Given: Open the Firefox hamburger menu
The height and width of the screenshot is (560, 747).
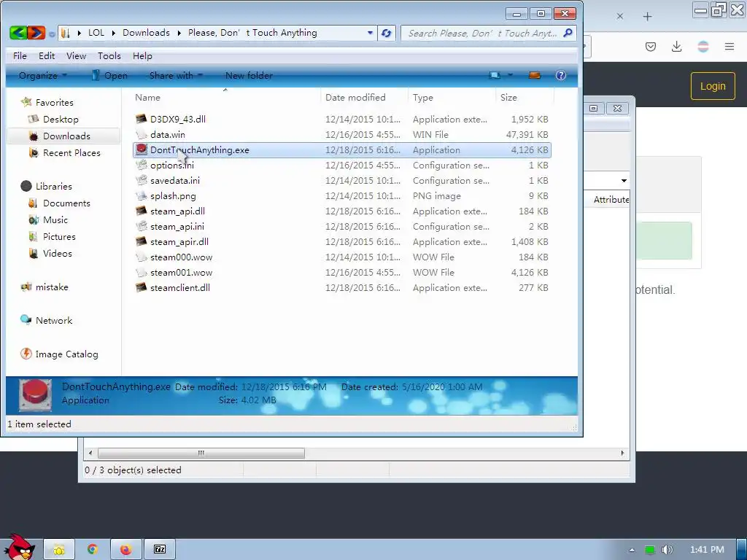Looking at the screenshot, I should [x=729, y=46].
